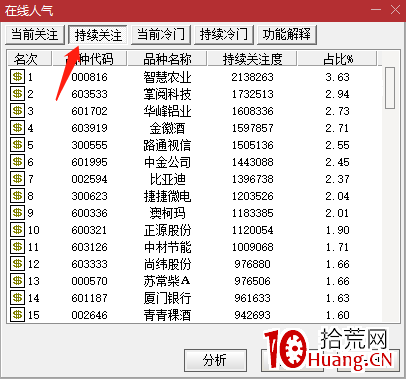Select stock code 603919

point(89,128)
